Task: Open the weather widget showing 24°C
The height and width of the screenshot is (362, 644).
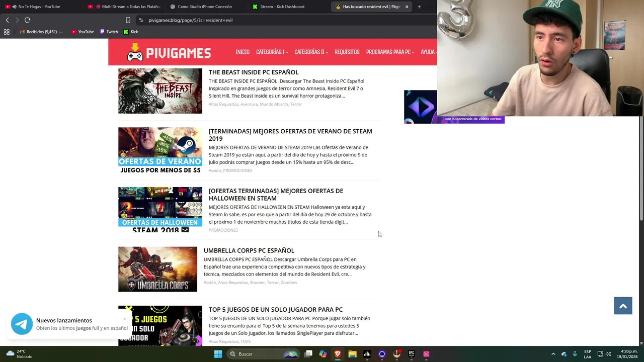Action: coord(19,354)
